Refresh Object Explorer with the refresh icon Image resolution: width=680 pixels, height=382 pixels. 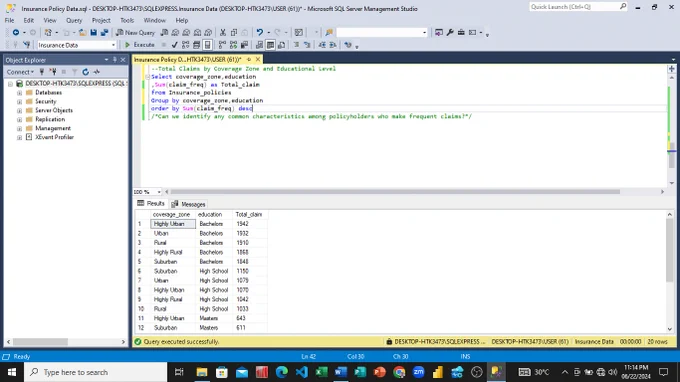coord(85,72)
